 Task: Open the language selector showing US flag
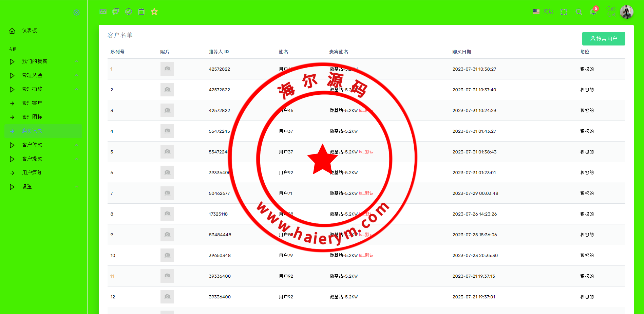pos(543,12)
